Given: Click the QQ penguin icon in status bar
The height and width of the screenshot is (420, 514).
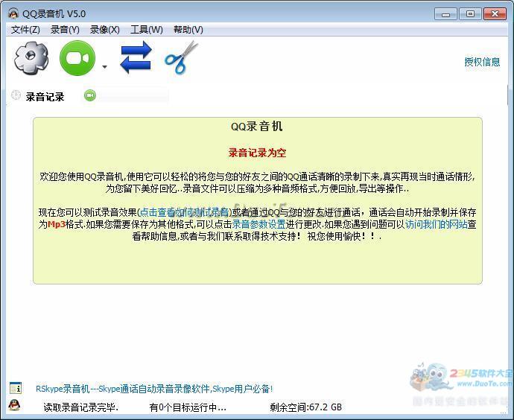Looking at the screenshot, I should click(x=14, y=405).
